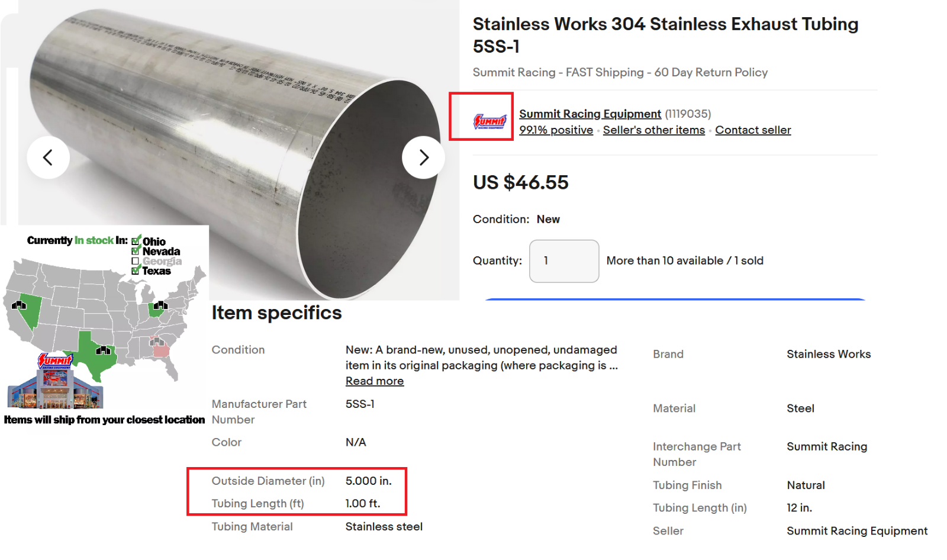
Task: Click the Summit Racing seller logo
Action: tap(490, 121)
